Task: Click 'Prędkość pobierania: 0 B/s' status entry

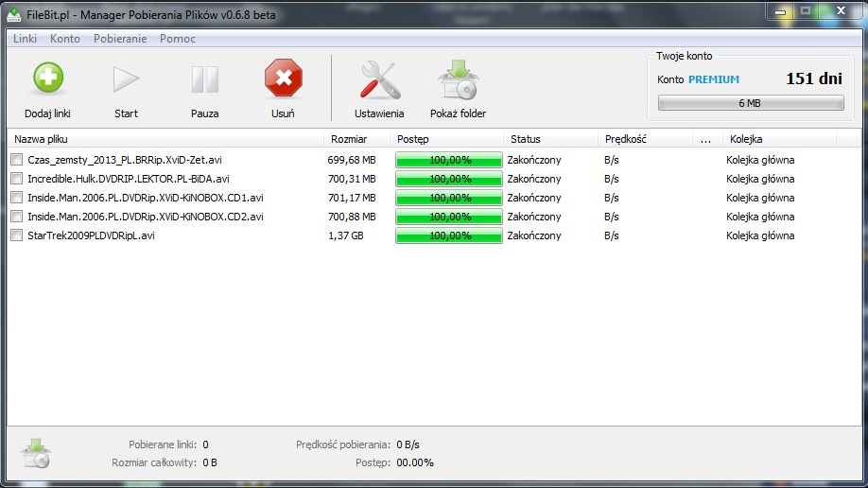Action: point(357,444)
